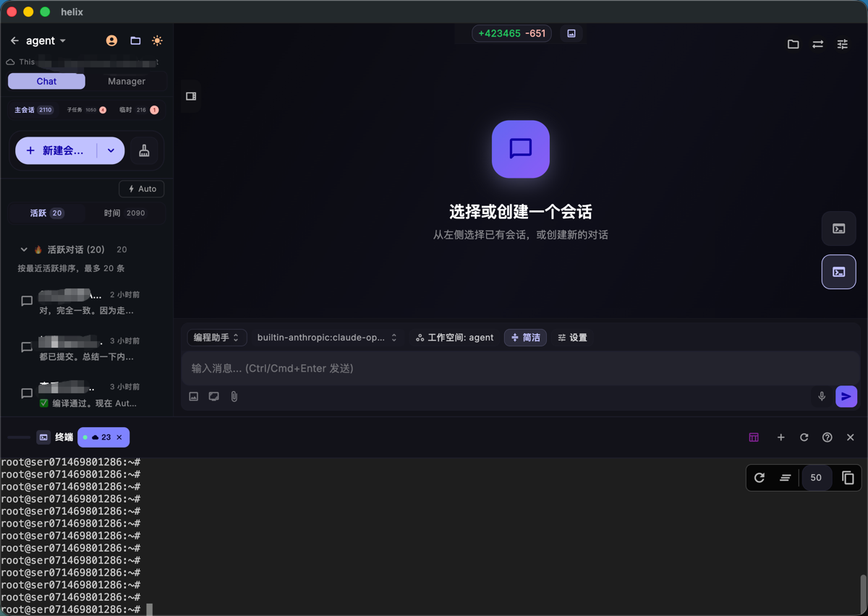Viewport: 868px width, 616px height.
Task: Click the large chat bubble icon
Action: pos(521,149)
